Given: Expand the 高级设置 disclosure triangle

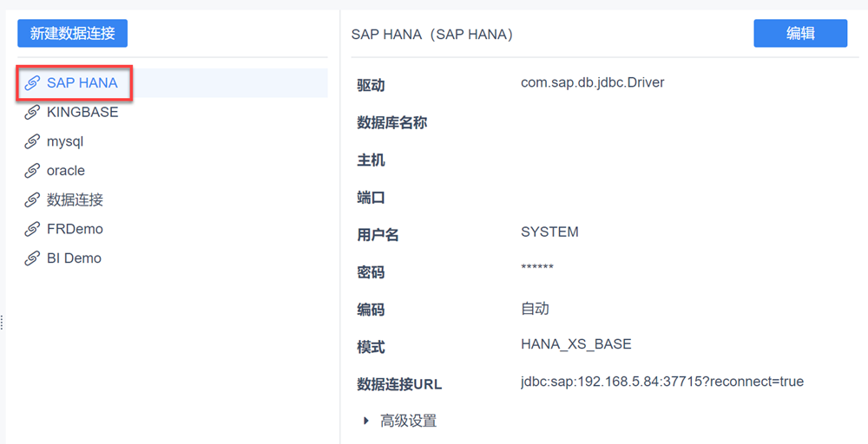Looking at the screenshot, I should tap(366, 421).
